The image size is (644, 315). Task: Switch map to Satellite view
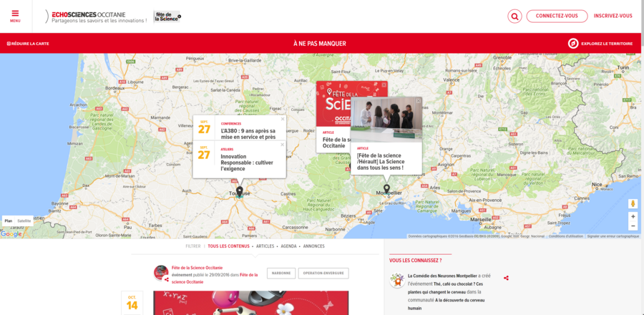click(x=24, y=221)
